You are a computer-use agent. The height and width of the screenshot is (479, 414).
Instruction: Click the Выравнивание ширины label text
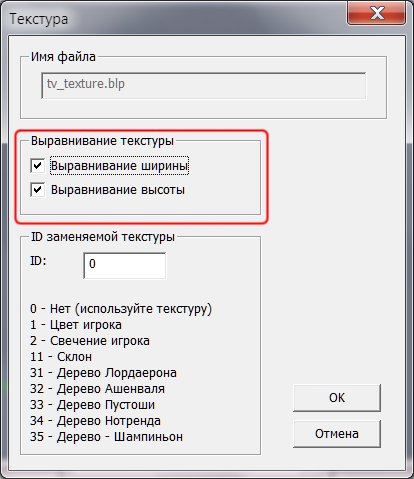pyautogui.click(x=120, y=166)
